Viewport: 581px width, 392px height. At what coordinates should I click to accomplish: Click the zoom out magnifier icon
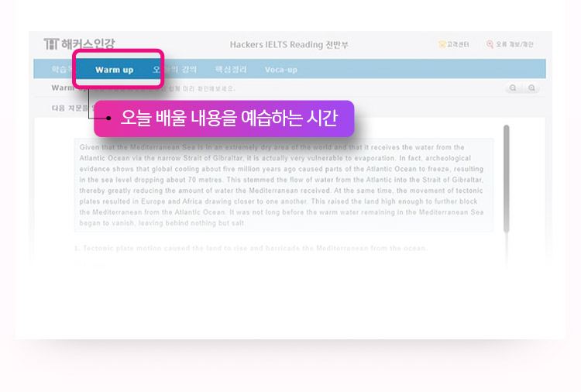[x=513, y=88]
